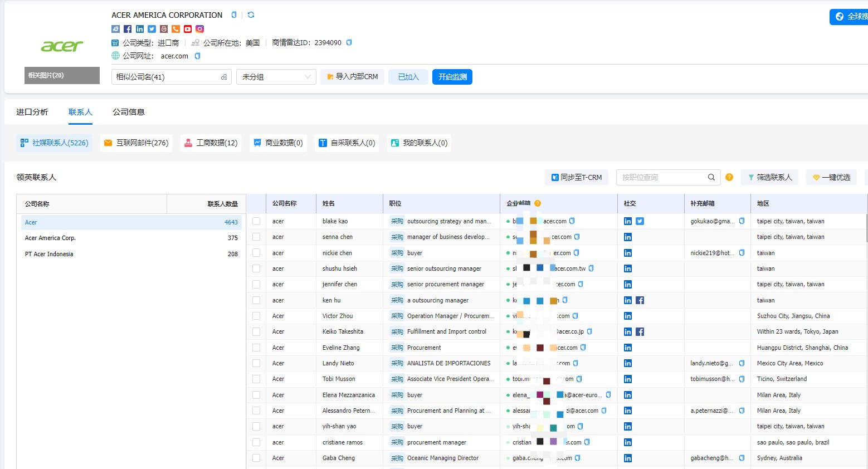Copy supplementary email gokukao@gma...
The height and width of the screenshot is (469, 868).
click(742, 221)
